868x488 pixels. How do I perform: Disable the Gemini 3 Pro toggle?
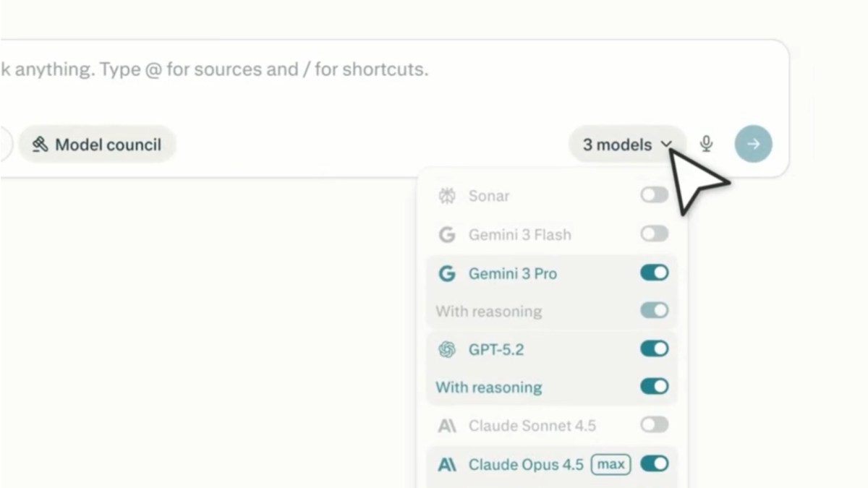[654, 273]
